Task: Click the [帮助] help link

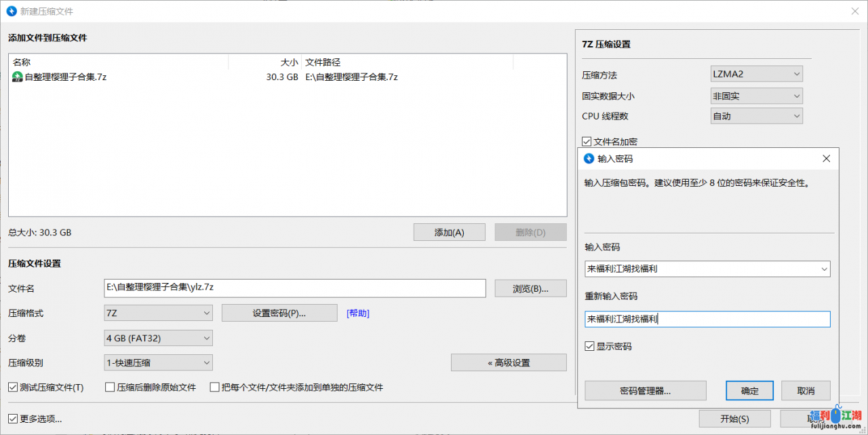Action: pos(358,313)
